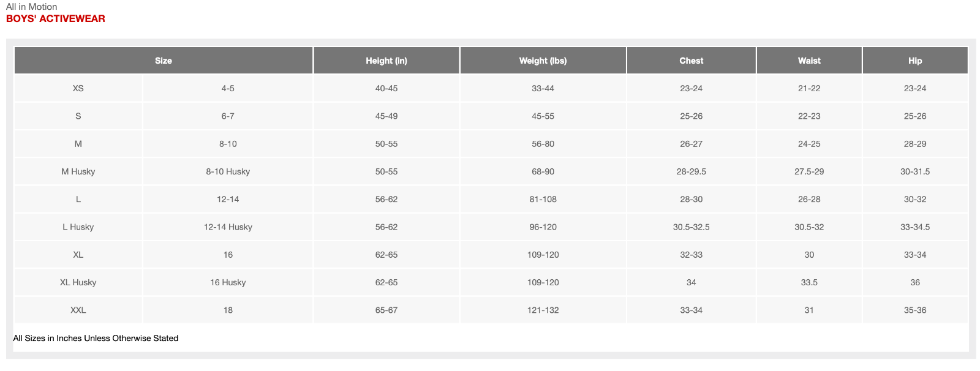The height and width of the screenshot is (371, 980).
Task: Click the Waist column header
Action: point(809,61)
